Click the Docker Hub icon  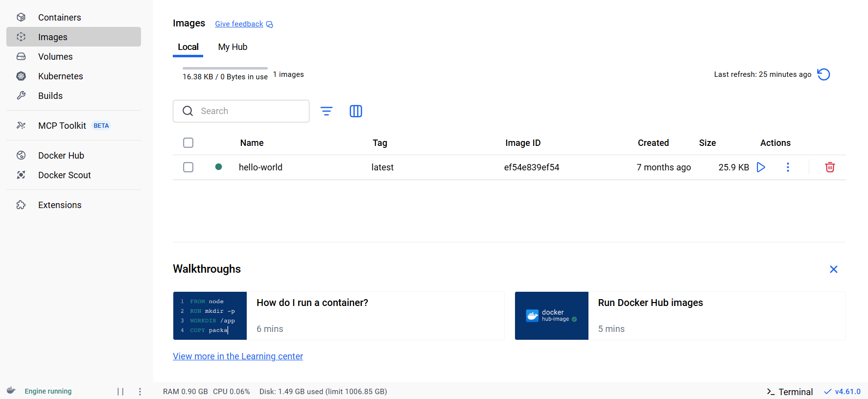(x=21, y=155)
